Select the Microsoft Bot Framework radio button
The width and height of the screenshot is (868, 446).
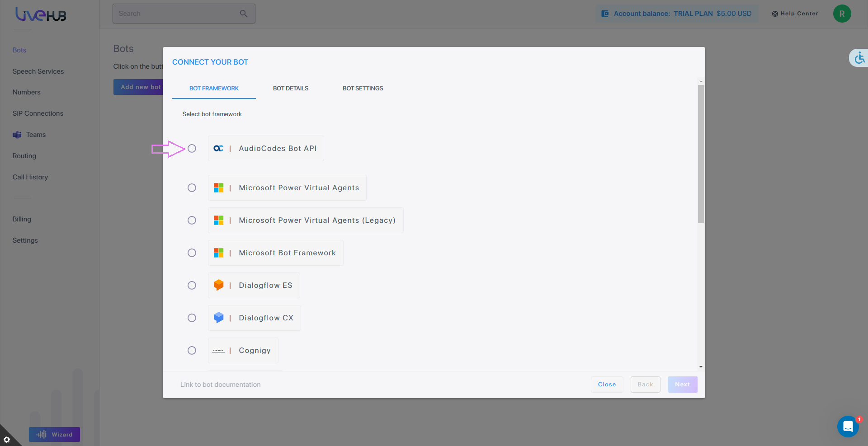click(192, 253)
